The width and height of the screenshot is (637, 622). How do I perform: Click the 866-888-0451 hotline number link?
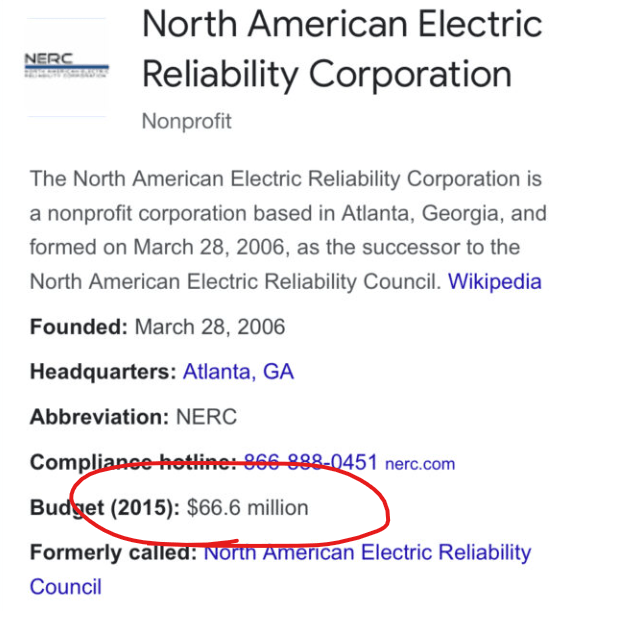(x=310, y=462)
